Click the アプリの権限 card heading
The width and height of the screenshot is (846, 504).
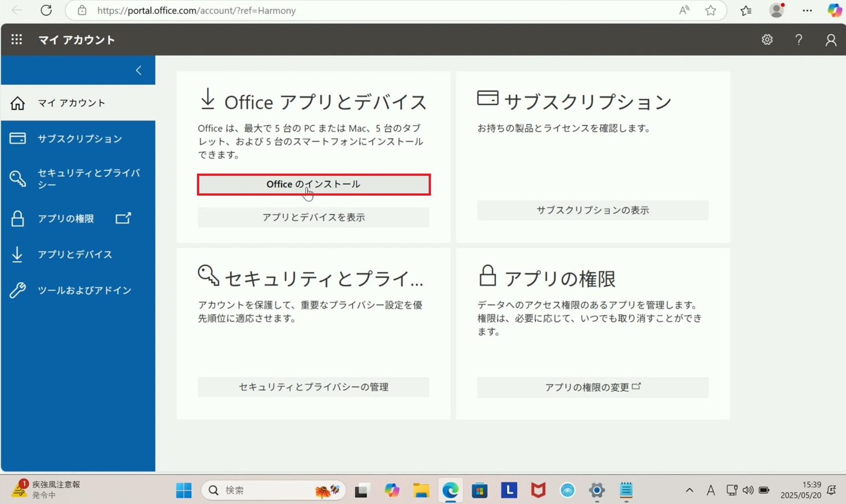pos(560,278)
